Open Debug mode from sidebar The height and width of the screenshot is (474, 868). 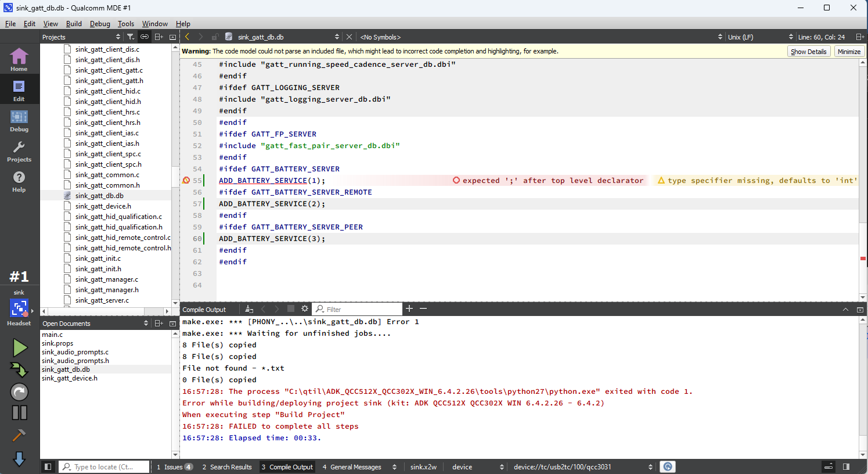point(19,120)
